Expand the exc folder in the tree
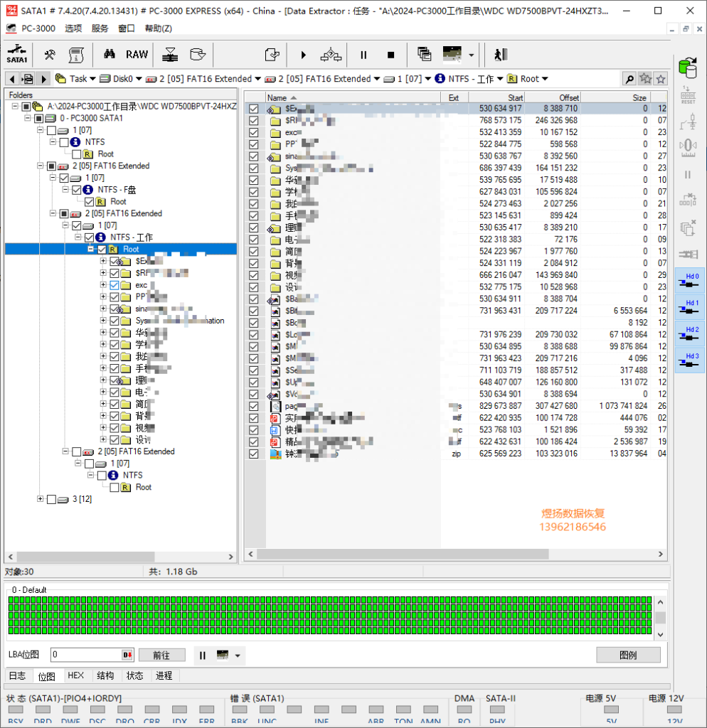 pos(103,284)
